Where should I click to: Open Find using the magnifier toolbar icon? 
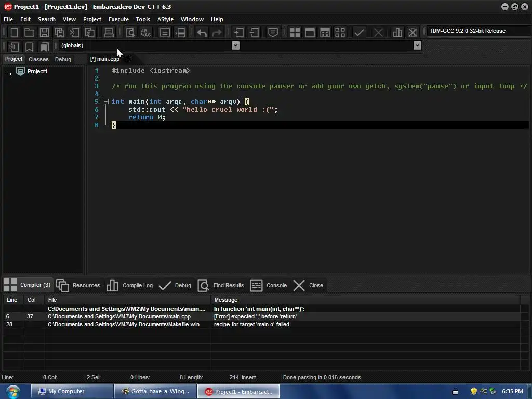tap(130, 33)
